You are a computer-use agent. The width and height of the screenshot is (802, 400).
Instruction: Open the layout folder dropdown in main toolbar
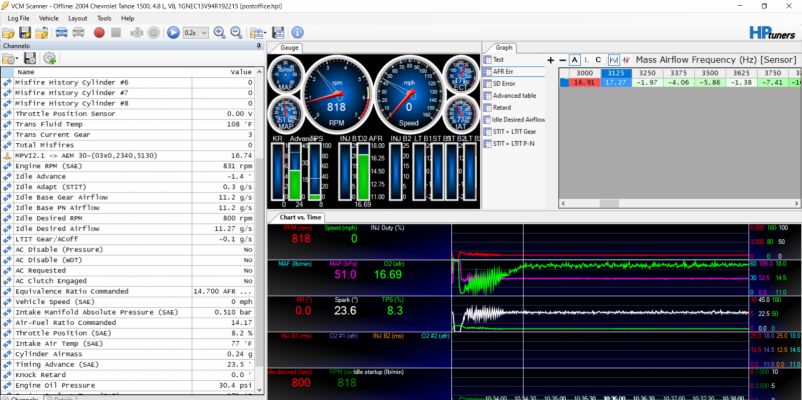point(258,33)
